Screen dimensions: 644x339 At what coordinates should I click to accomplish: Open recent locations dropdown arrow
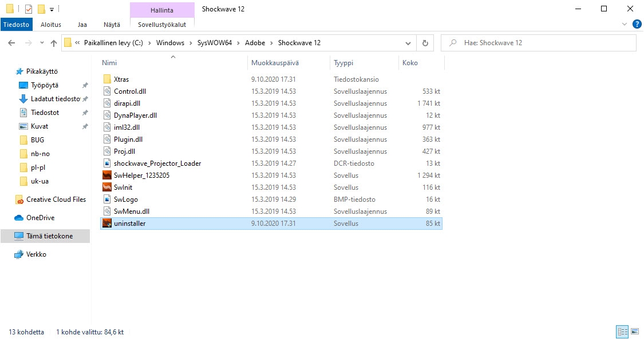coord(41,43)
